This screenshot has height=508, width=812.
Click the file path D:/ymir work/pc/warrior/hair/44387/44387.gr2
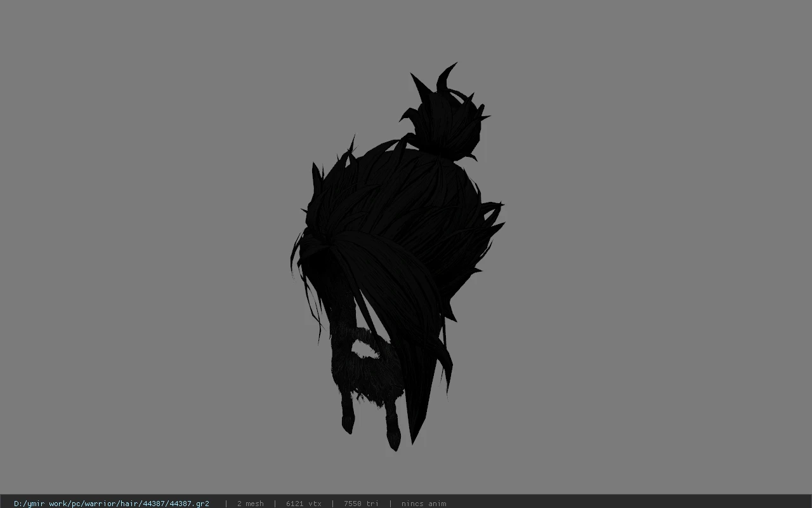tap(112, 504)
